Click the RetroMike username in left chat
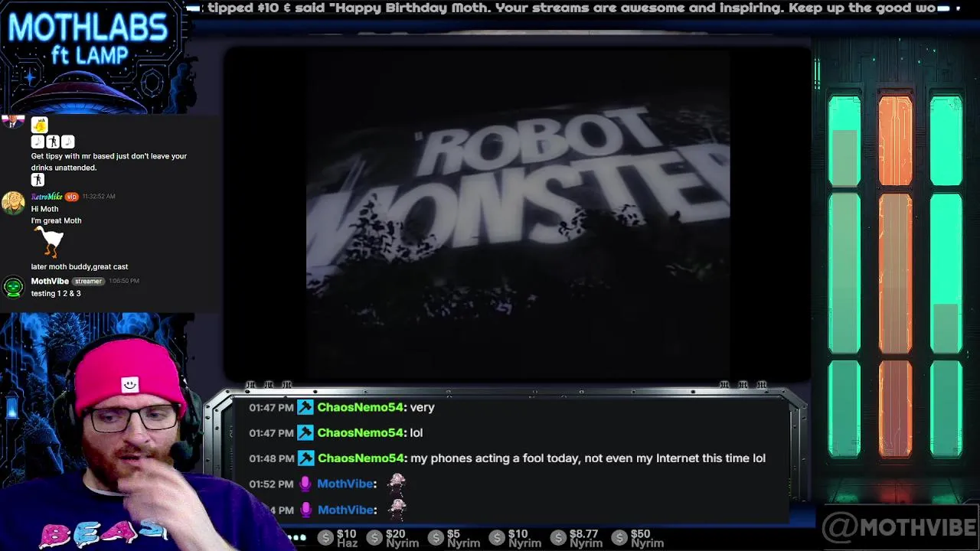 pos(46,197)
